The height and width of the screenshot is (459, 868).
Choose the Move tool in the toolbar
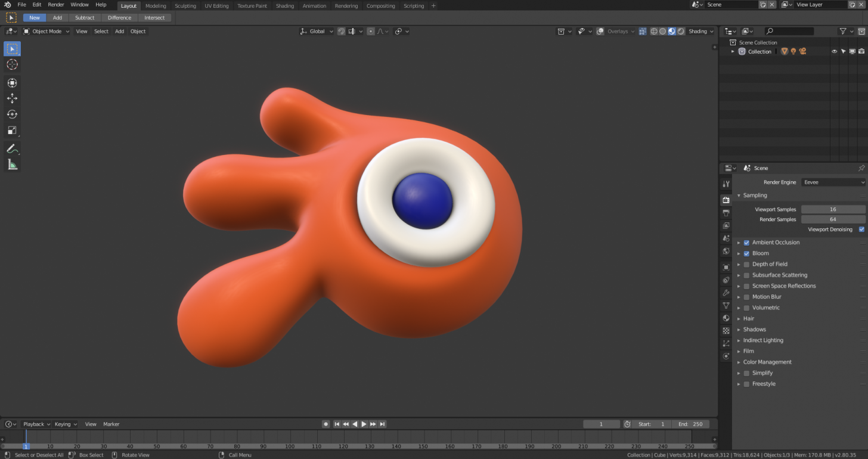point(12,98)
